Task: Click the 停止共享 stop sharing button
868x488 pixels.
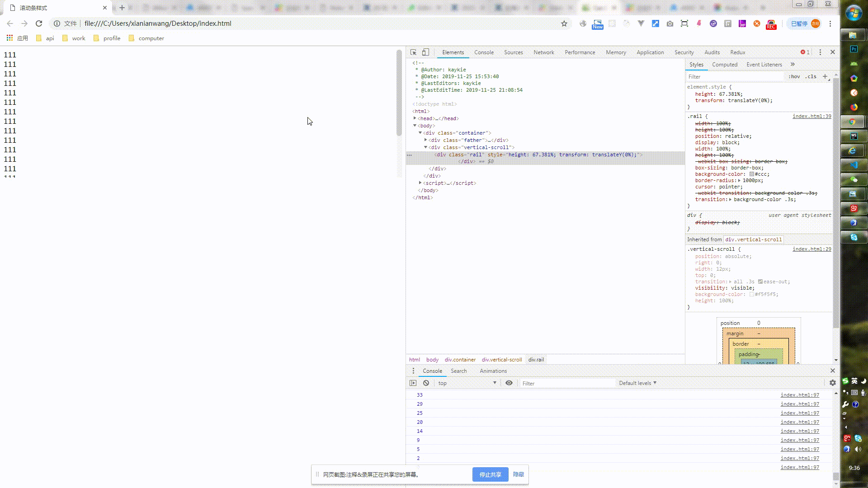Action: point(490,474)
